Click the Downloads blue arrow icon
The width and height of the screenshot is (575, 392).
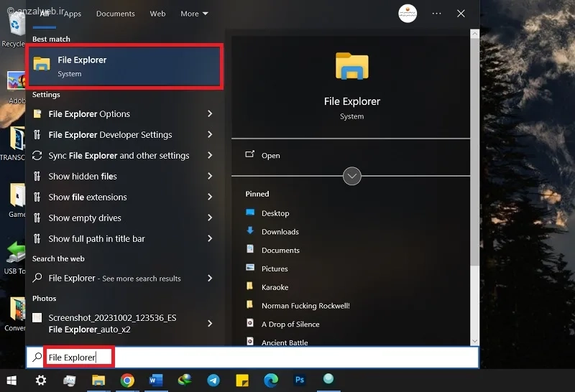click(250, 230)
